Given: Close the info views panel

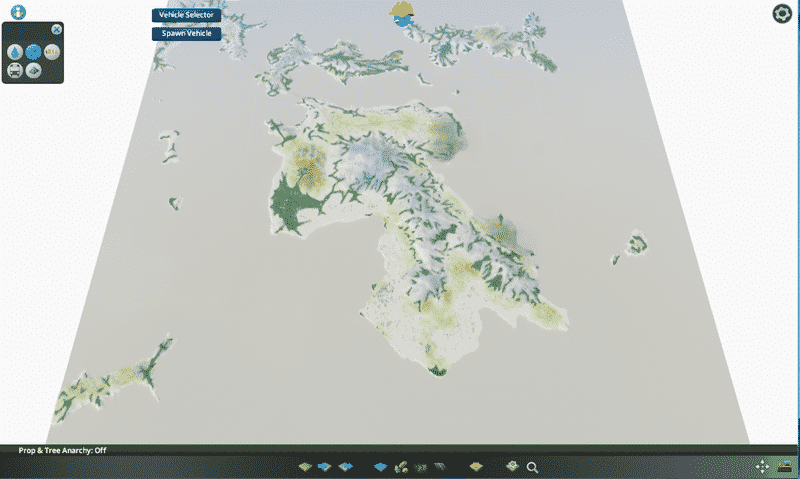Looking at the screenshot, I should (x=56, y=29).
